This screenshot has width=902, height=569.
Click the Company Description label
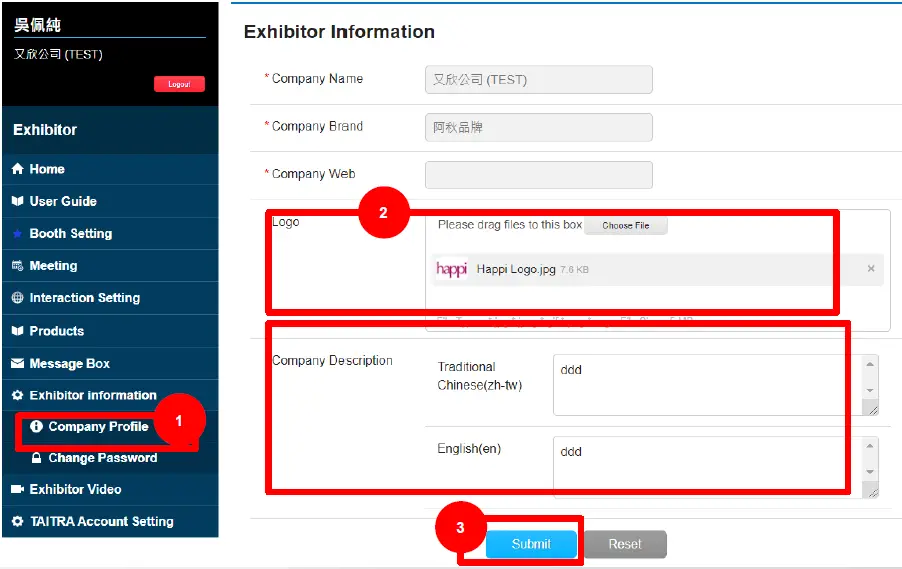(332, 360)
